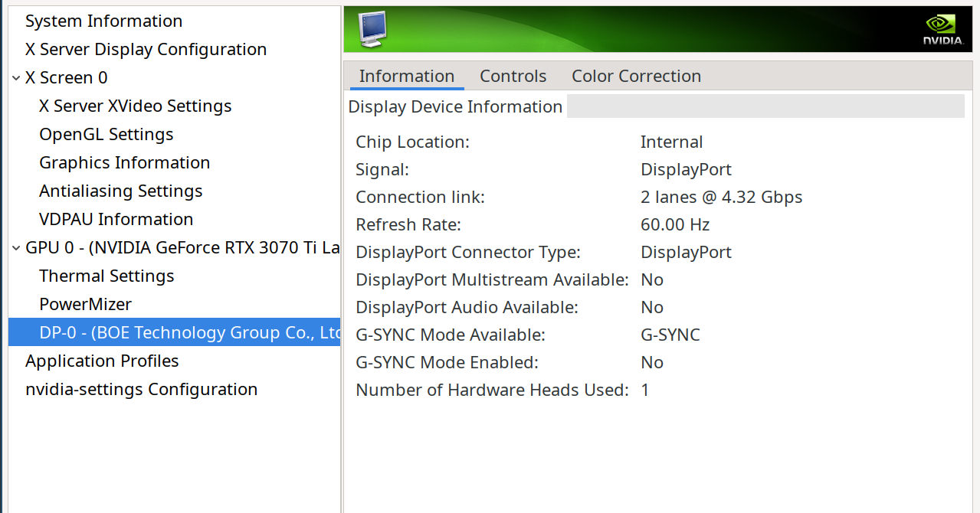Collapse the X Screen 0 tree node
The image size is (980, 513).
tap(16, 78)
